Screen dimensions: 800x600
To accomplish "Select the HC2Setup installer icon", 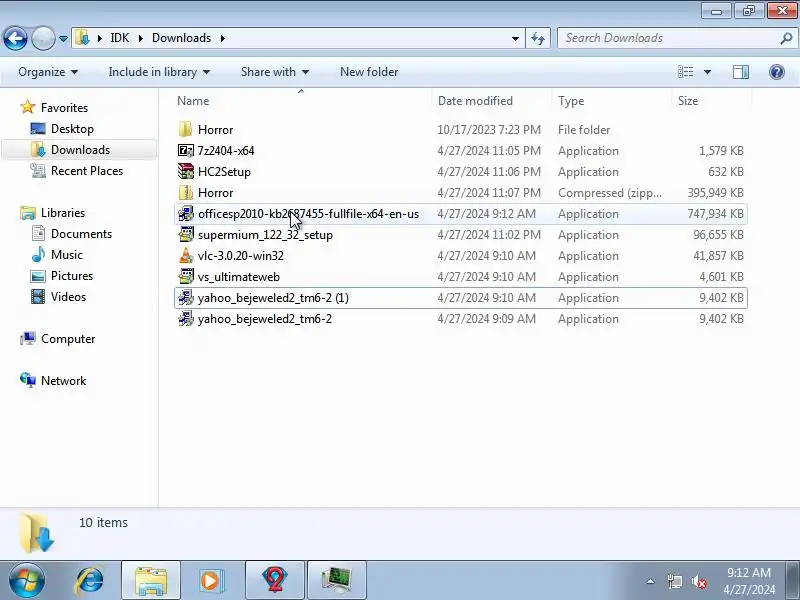I will pos(186,171).
